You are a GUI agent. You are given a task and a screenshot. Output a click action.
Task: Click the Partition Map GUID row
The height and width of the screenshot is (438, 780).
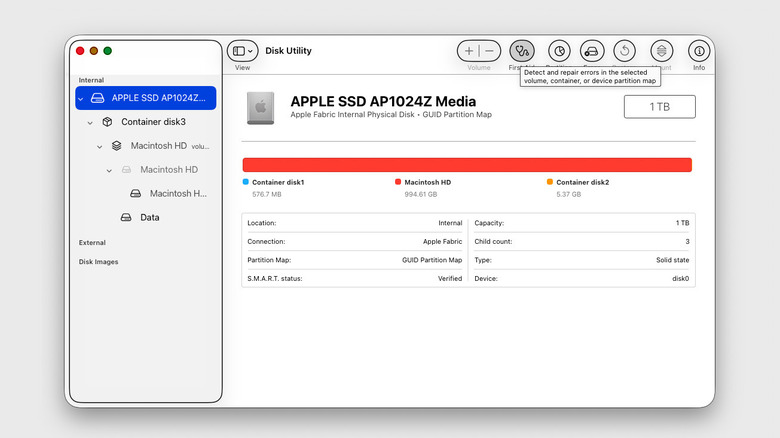pos(355,260)
